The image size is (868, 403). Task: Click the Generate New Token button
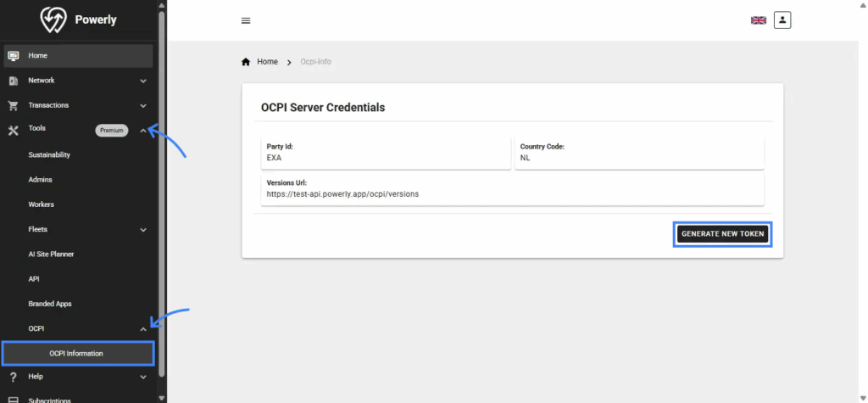(722, 234)
